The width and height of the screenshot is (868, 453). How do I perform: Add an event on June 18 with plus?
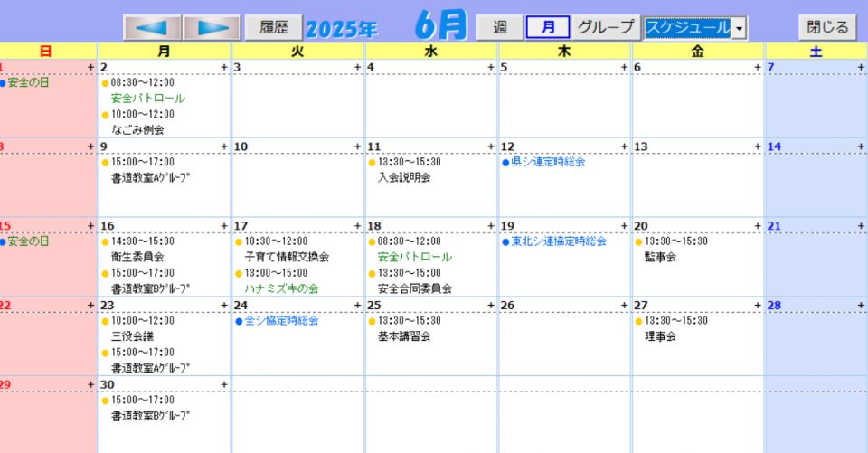[491, 226]
